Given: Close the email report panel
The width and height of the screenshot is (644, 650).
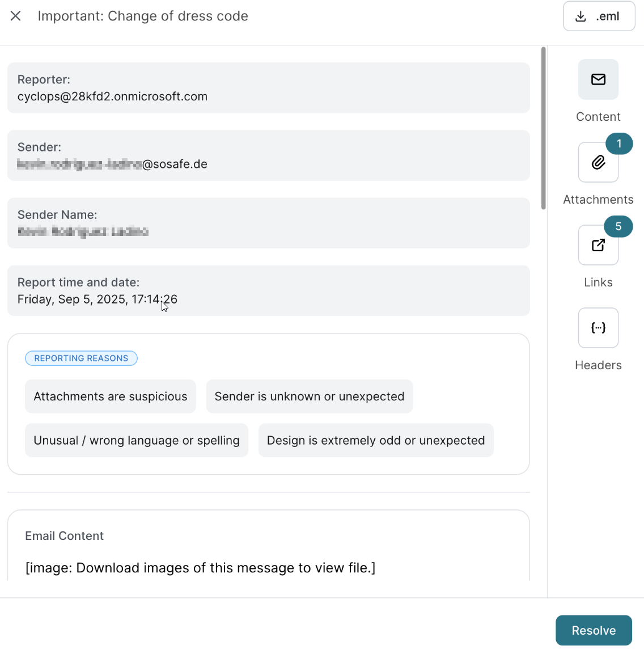Looking at the screenshot, I should tap(16, 16).
